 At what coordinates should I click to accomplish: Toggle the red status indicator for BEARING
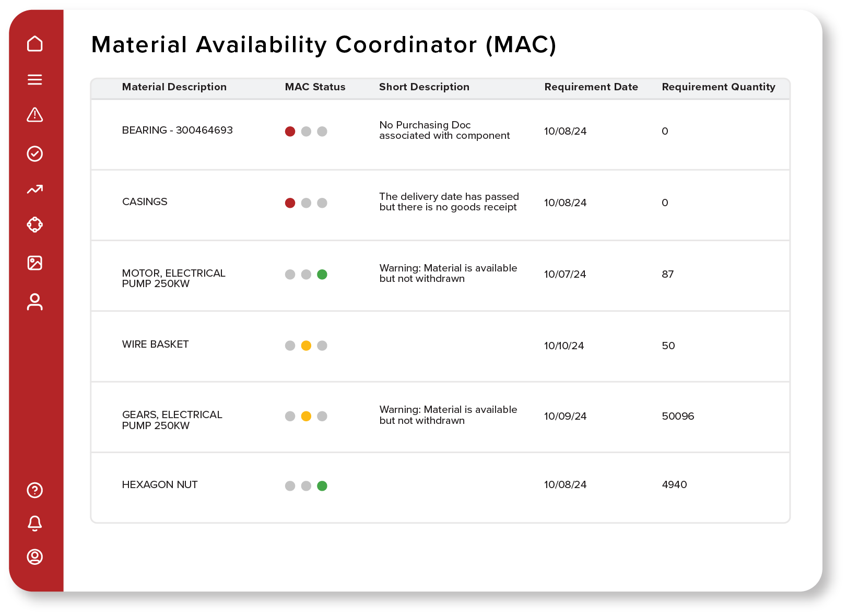click(x=290, y=132)
